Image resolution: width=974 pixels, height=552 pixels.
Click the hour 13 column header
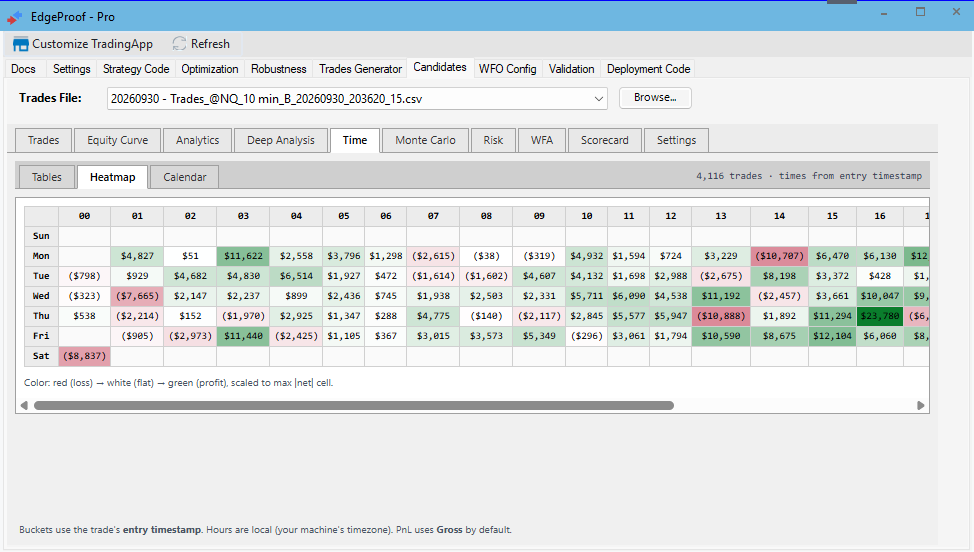tap(721, 216)
